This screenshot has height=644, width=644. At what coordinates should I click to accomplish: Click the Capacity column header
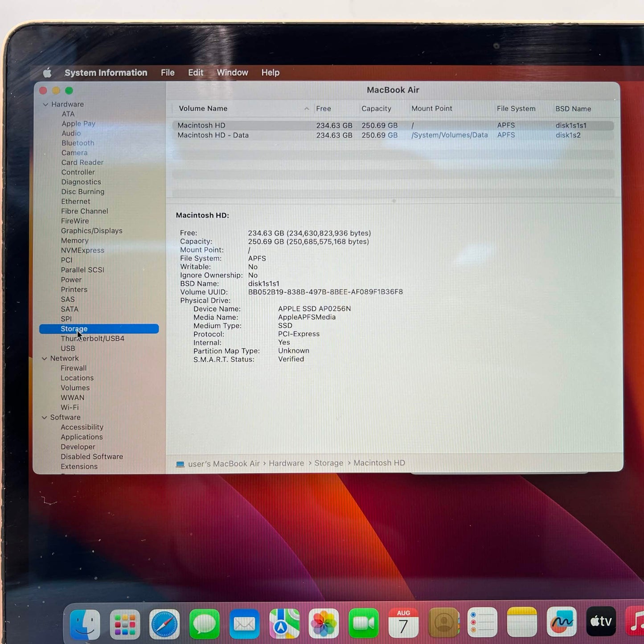[x=376, y=109]
